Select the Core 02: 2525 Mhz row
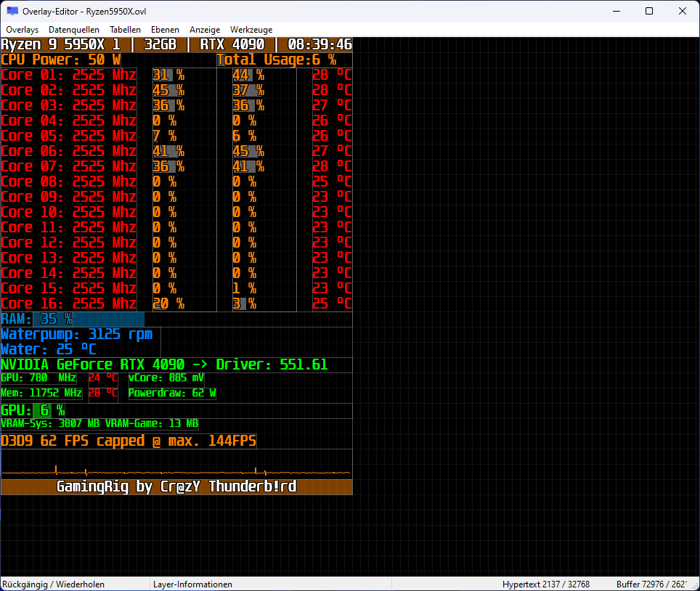 coord(69,90)
